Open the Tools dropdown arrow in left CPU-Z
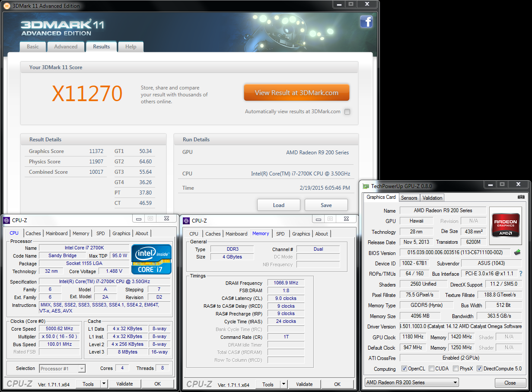The image size is (532, 392). point(104,384)
